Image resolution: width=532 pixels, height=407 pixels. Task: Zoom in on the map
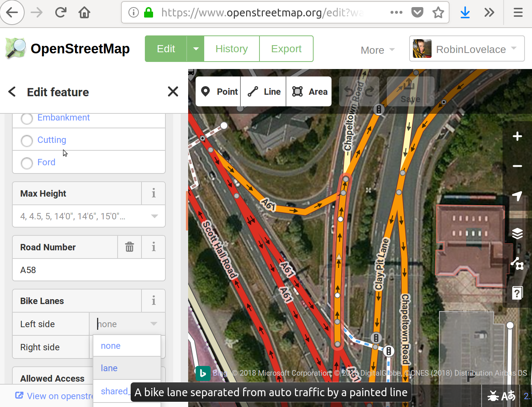click(x=517, y=136)
